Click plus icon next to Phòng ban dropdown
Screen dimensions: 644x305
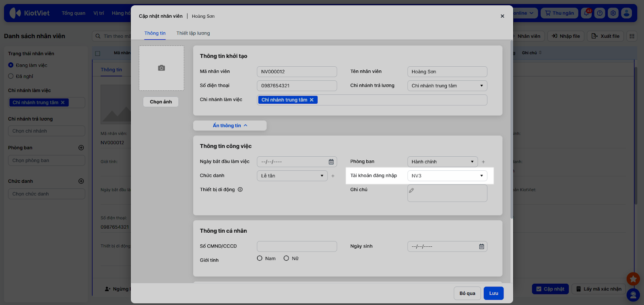[x=483, y=162]
